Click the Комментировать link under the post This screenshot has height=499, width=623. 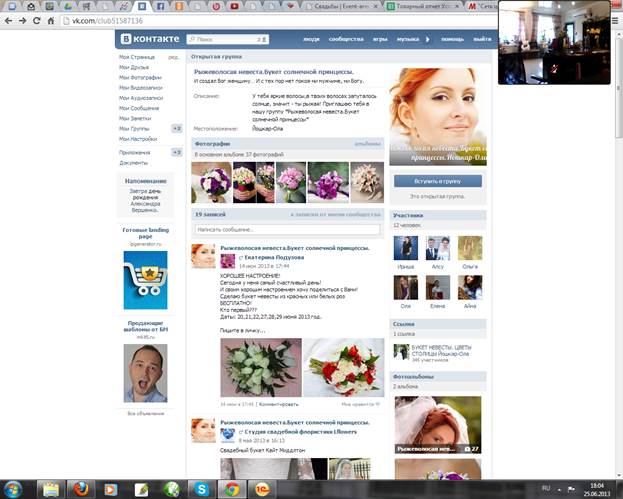[279, 404]
